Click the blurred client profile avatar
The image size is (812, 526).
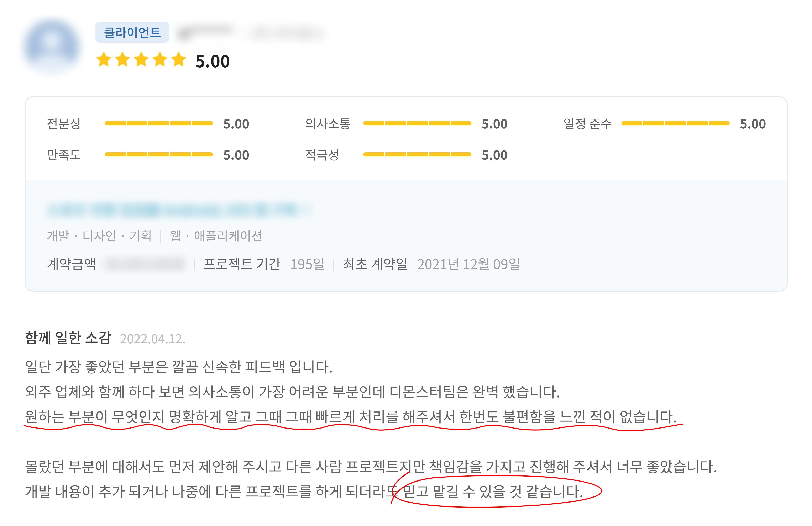point(52,45)
